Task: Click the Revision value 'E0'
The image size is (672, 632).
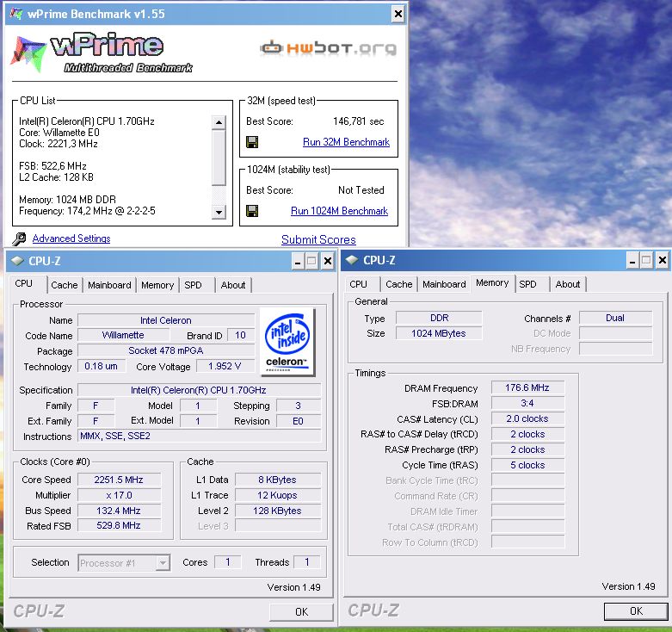Action: [299, 421]
